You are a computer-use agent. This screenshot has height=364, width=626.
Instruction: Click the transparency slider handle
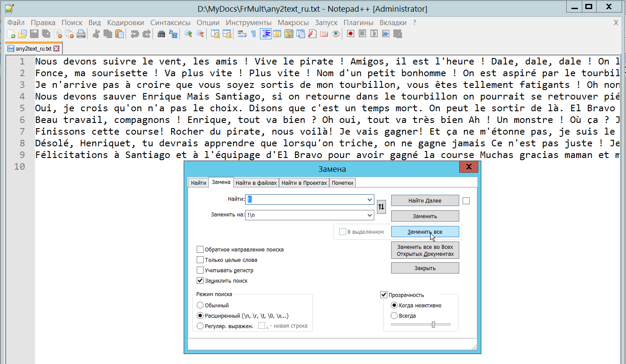pos(433,325)
